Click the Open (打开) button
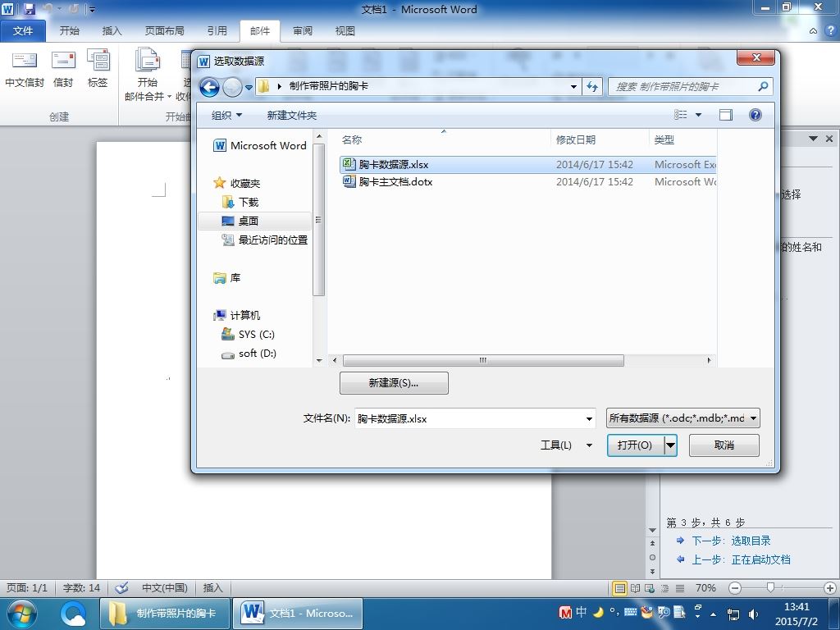The image size is (840, 630). coord(636,445)
